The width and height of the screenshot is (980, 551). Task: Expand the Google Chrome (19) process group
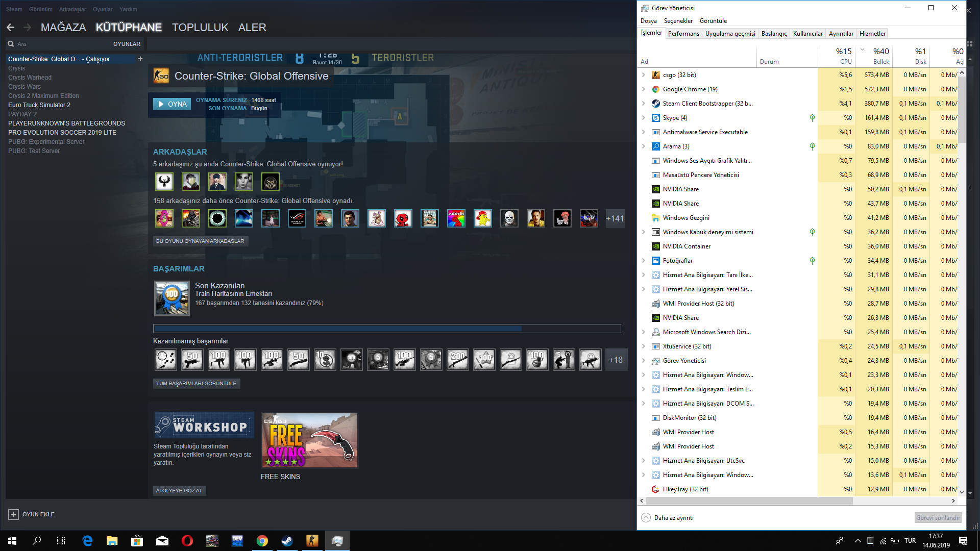[x=643, y=89]
